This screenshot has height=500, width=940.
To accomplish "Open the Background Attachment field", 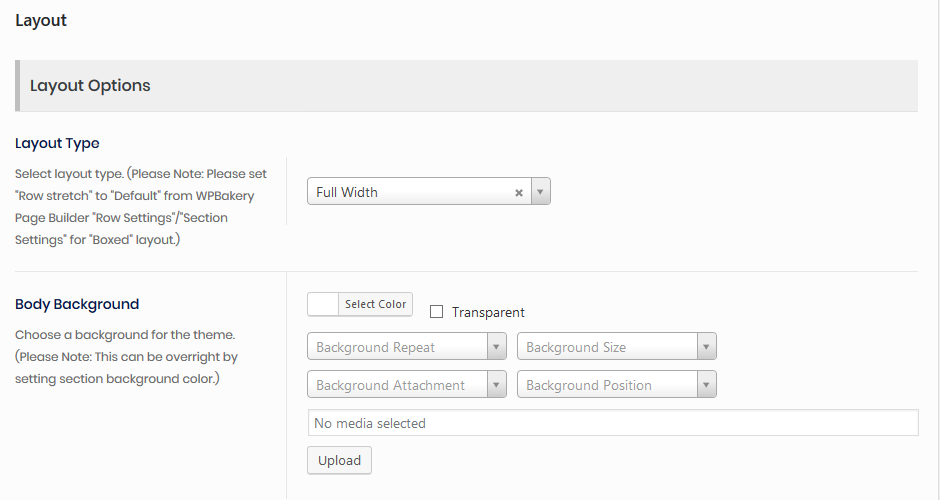I will click(x=396, y=385).
